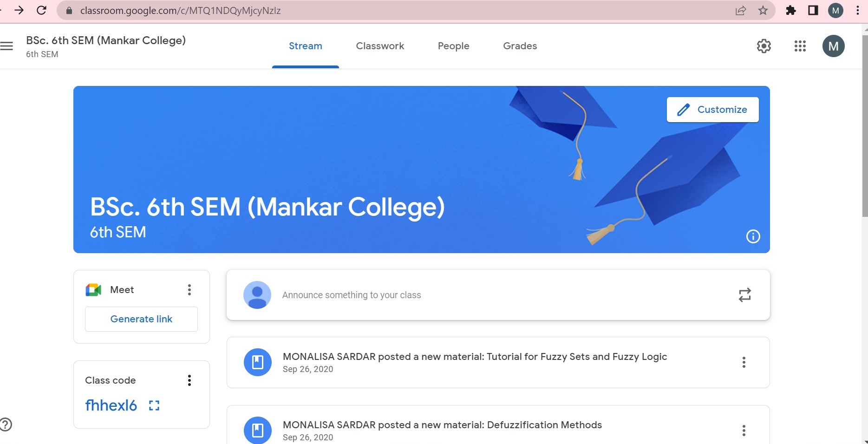Click announcement user avatar
Image resolution: width=868 pixels, height=444 pixels.
(x=257, y=295)
